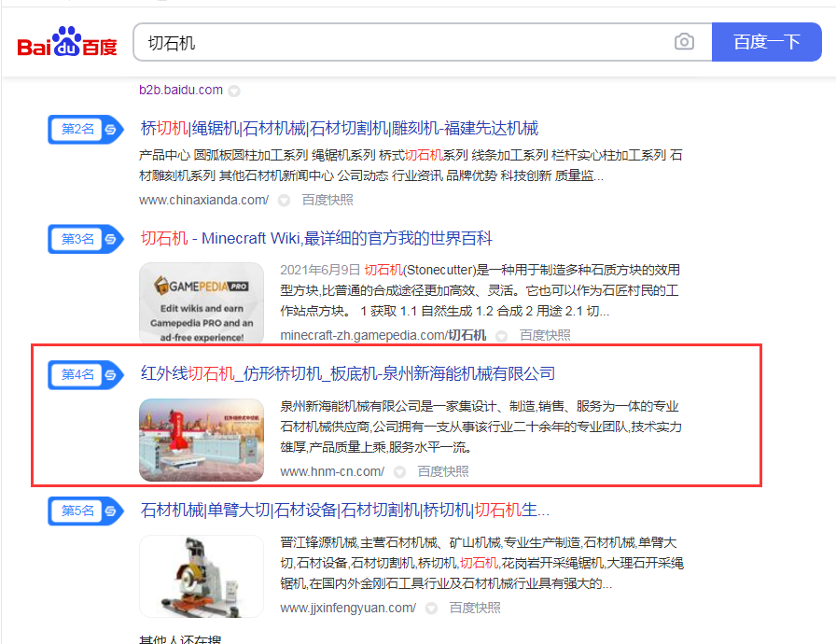836x644 pixels.
Task: Open the www.jjxinfengyuan.com URL link
Action: tap(347, 608)
